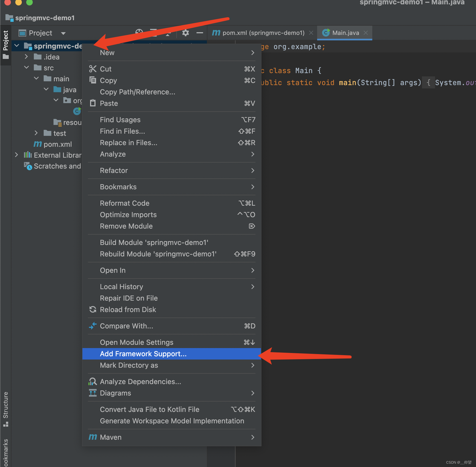Screen dimensions: 476x467
Task: Open the New submenu
Action: click(x=172, y=53)
